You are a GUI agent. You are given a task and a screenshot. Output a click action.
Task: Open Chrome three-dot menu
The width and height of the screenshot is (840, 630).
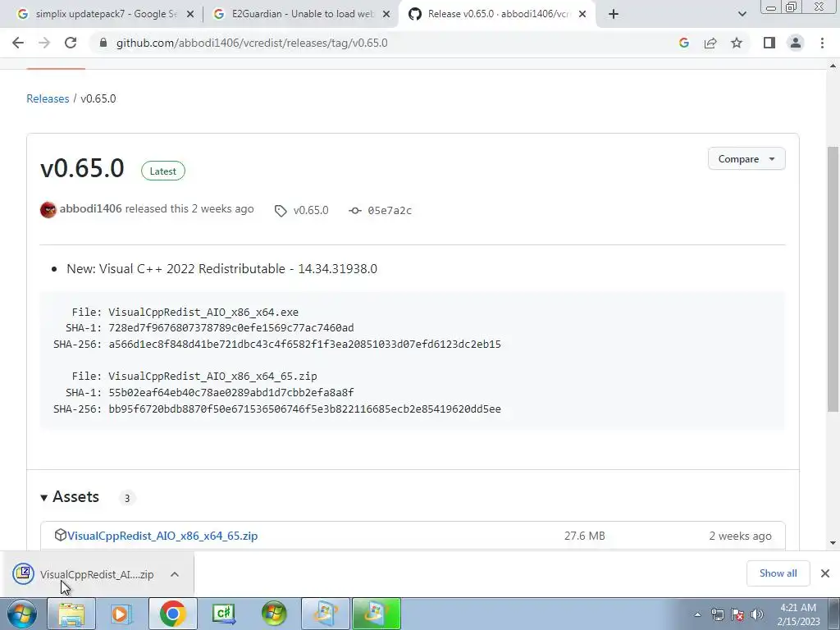pos(822,43)
